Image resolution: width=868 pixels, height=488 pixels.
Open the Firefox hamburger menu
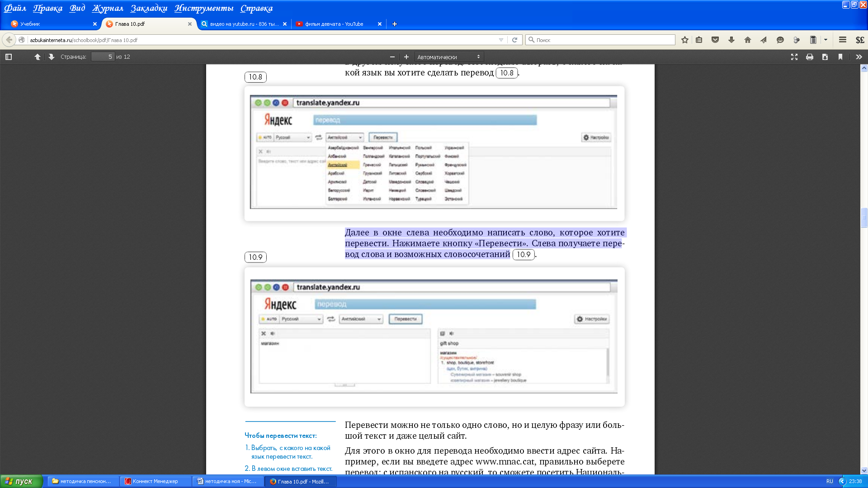843,40
